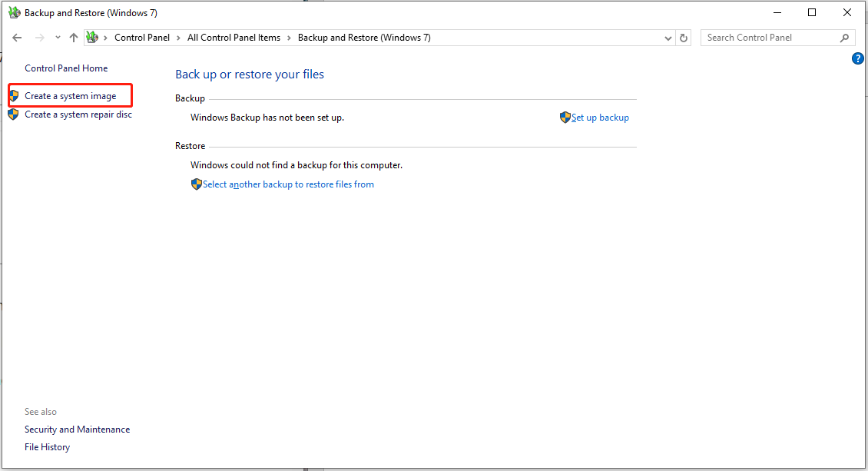Select All Control Panel Items in the breadcrumb
The width and height of the screenshot is (868, 471).
(234, 37)
